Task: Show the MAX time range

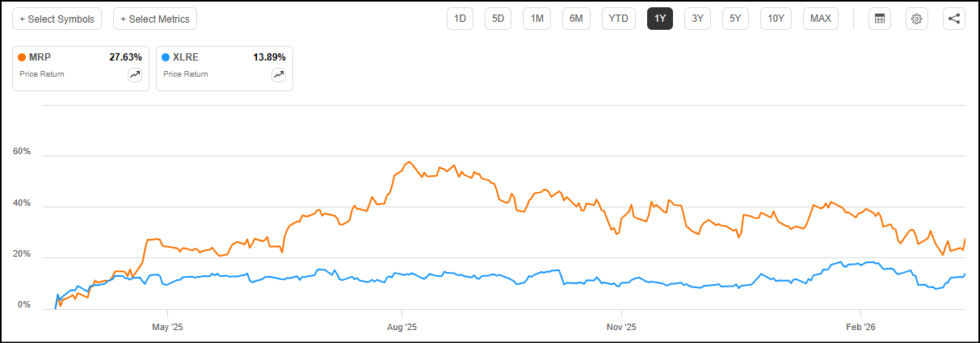Action: coord(820,19)
